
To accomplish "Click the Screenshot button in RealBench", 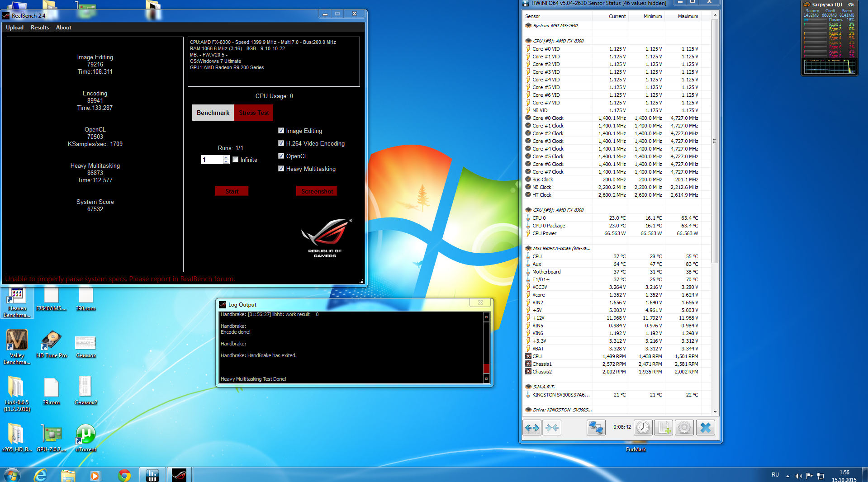I will coord(317,191).
